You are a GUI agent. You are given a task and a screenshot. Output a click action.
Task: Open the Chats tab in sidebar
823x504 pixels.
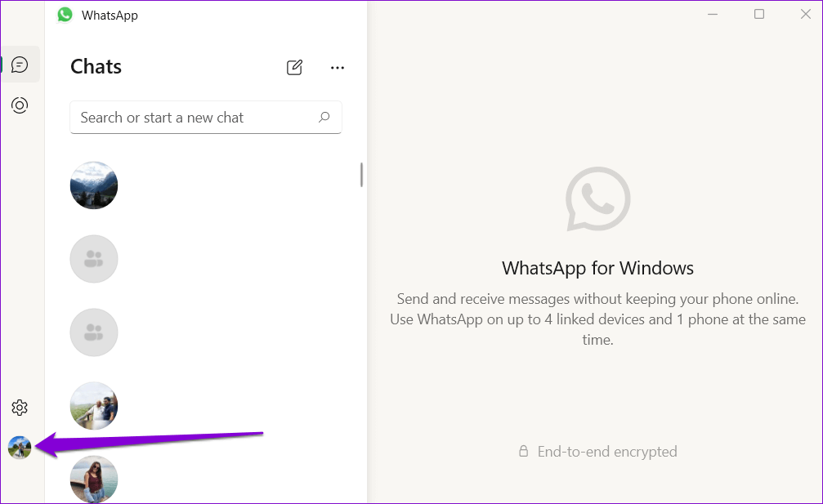(x=20, y=65)
